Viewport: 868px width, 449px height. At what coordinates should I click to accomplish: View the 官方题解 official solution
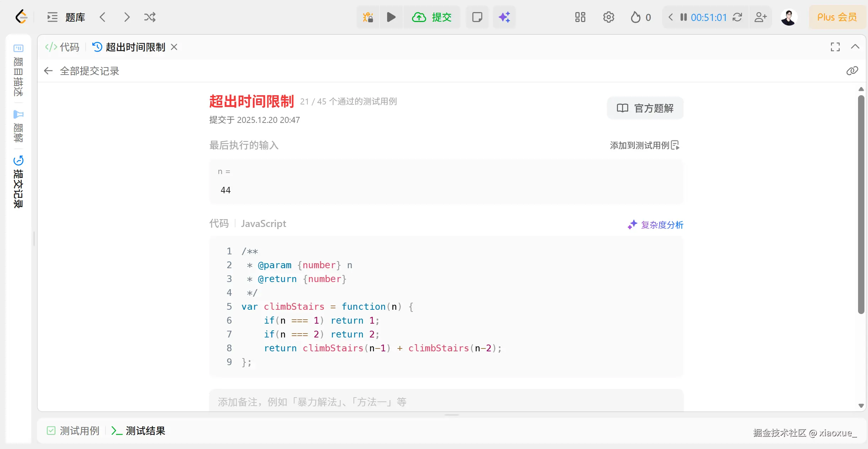click(645, 108)
